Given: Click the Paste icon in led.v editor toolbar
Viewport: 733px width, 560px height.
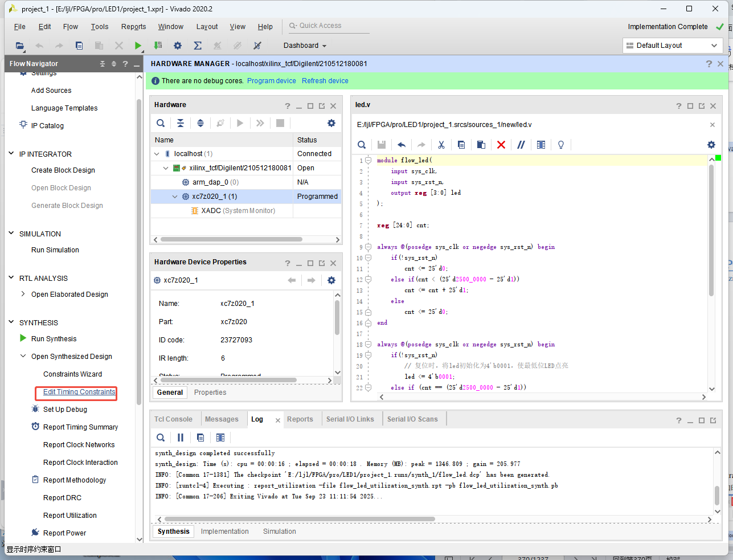Looking at the screenshot, I should coord(481,145).
